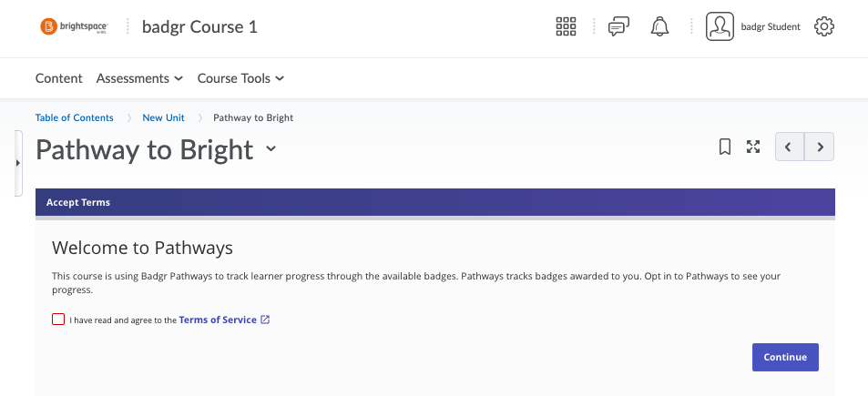This screenshot has width=868, height=396.
Task: Go to Table of Contents breadcrumb
Action: [x=74, y=117]
